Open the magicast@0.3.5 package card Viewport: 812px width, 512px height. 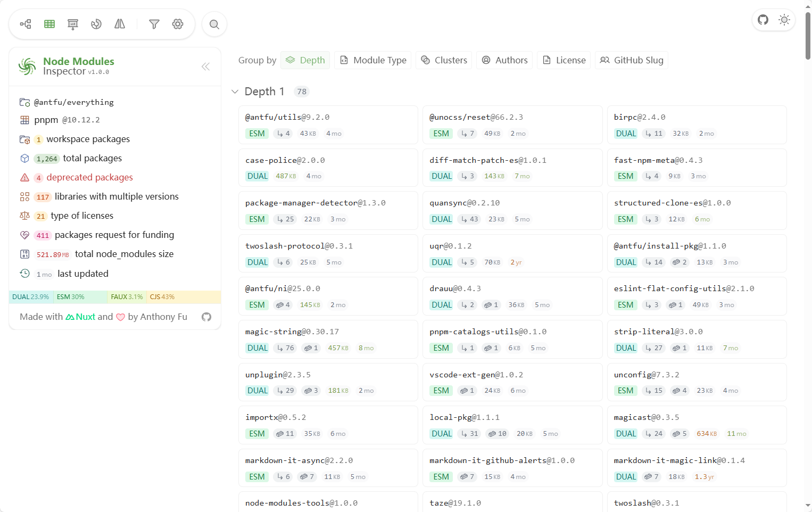697,425
